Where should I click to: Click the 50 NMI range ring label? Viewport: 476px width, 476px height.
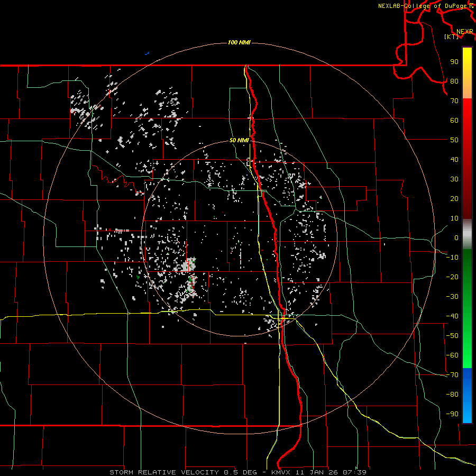pos(239,140)
